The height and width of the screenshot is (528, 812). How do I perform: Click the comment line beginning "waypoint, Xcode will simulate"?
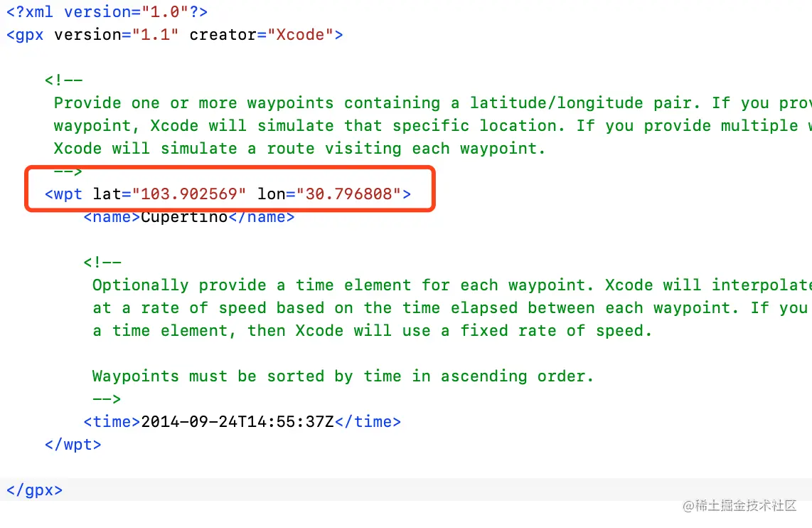click(432, 125)
